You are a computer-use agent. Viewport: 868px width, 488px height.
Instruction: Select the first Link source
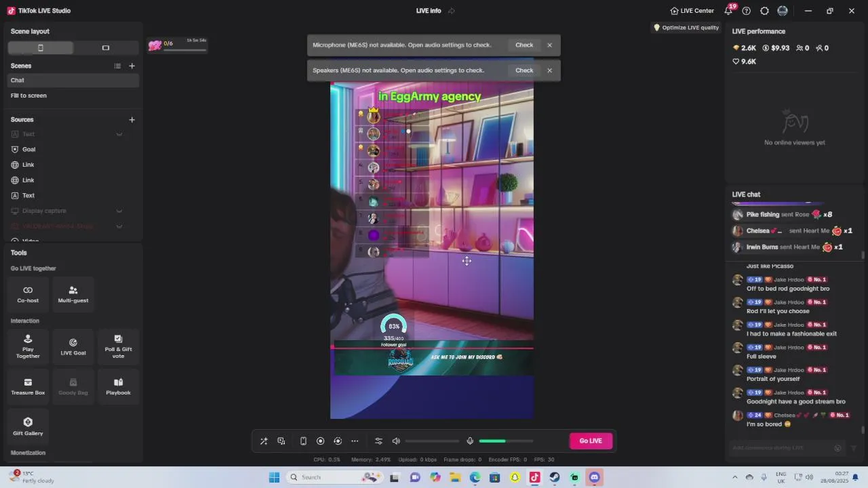[73, 165]
